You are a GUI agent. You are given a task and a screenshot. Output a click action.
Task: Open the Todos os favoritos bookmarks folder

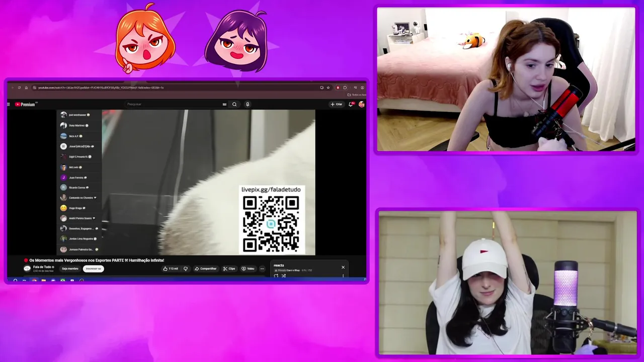pyautogui.click(x=356, y=95)
